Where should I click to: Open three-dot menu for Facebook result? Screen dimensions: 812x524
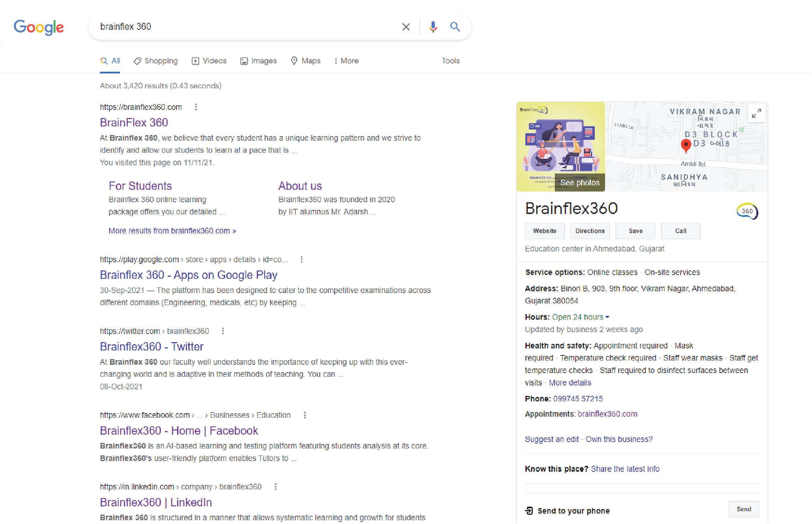(x=305, y=415)
